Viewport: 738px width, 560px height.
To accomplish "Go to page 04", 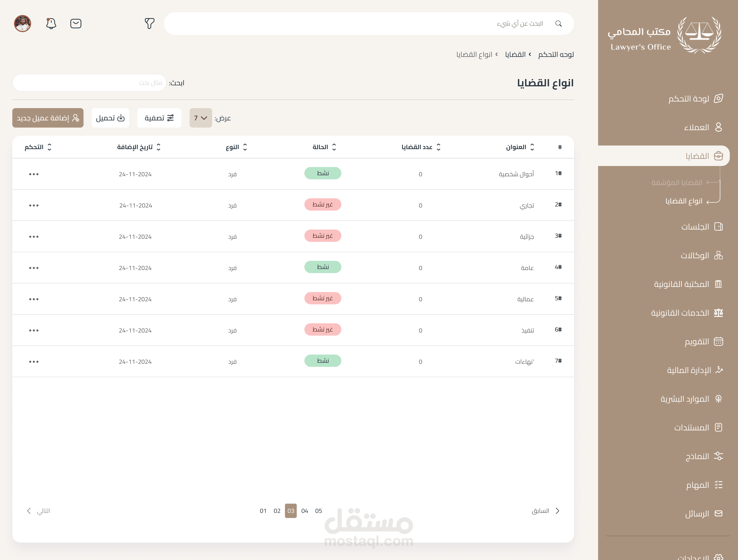I will 305,511.
